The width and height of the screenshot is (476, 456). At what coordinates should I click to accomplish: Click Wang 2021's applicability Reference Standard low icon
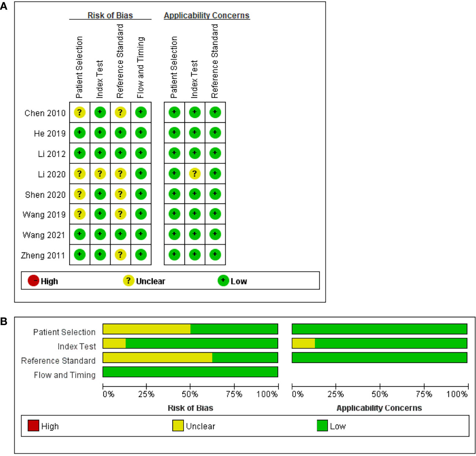click(215, 234)
